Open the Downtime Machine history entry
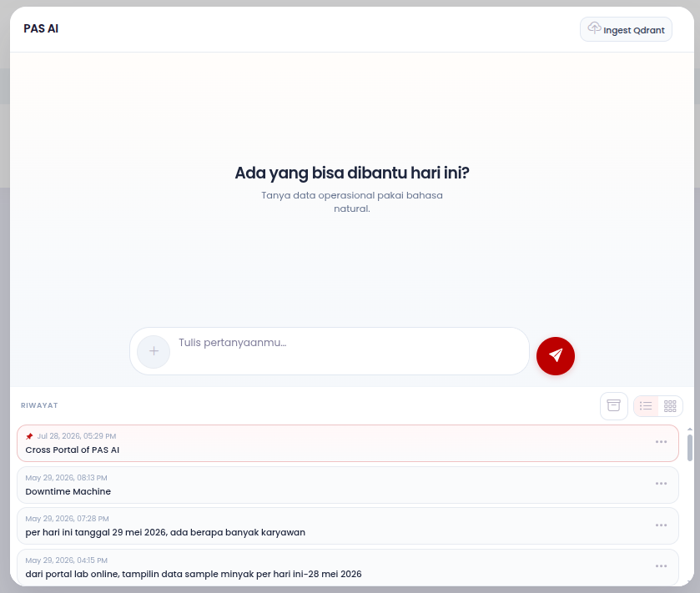700x593 pixels. tap(348, 485)
